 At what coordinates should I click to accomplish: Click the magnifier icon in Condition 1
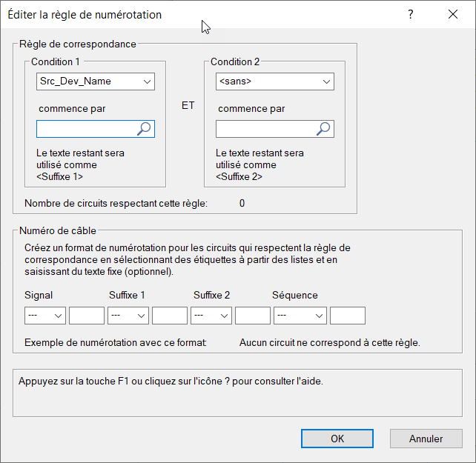pos(145,129)
